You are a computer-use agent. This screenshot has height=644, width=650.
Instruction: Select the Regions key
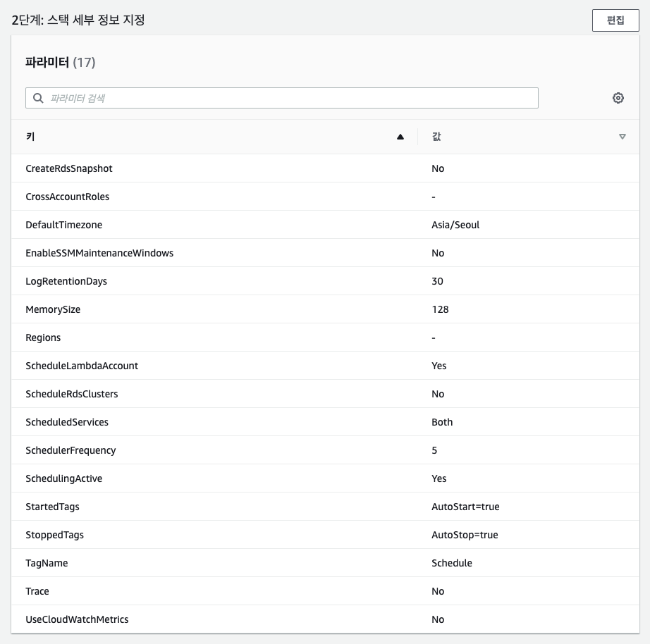(x=43, y=338)
